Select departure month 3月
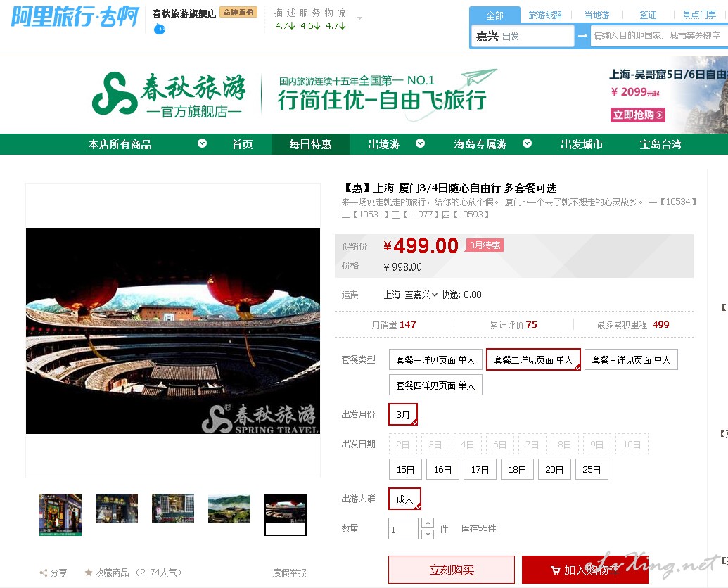 pyautogui.click(x=403, y=414)
